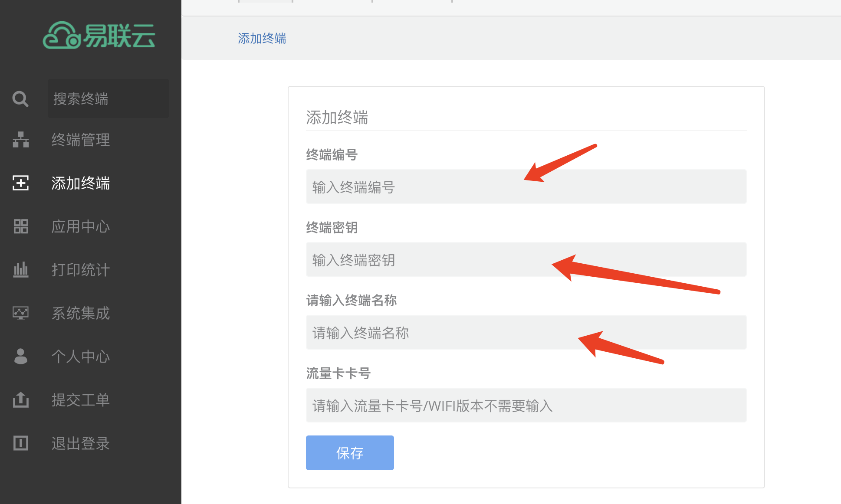
Task: Click the 退出登录 exit icon
Action: click(21, 443)
